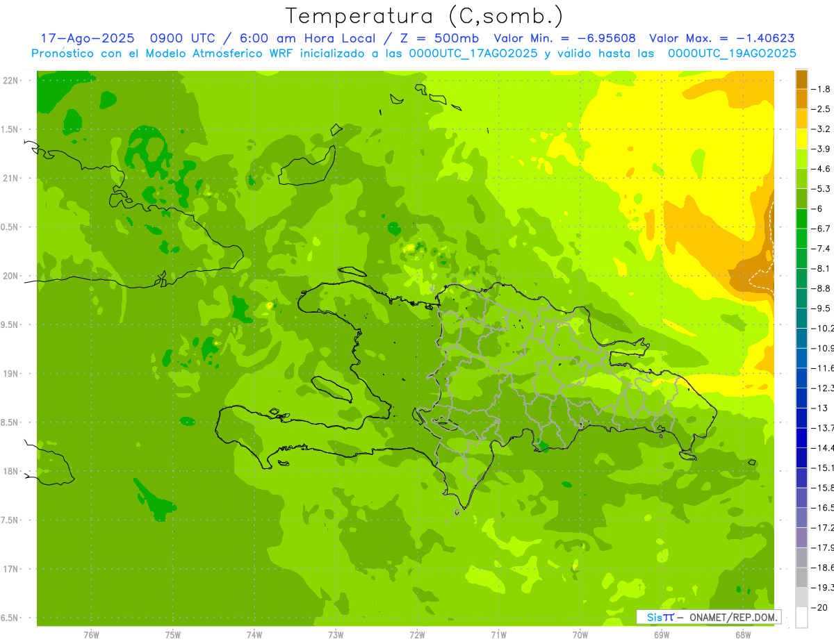
Task: Click the "68W" longitude label
Action: point(743,634)
